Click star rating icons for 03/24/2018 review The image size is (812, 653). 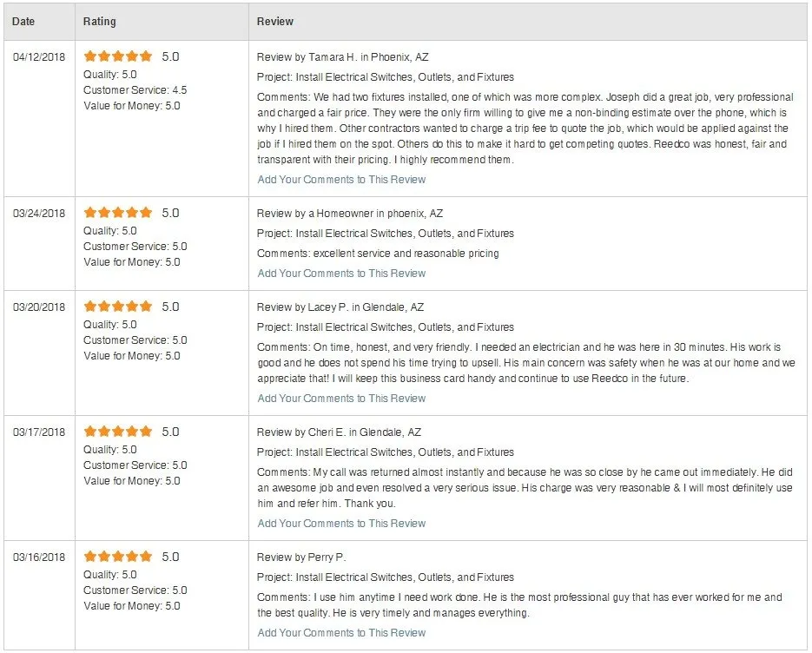tap(118, 213)
